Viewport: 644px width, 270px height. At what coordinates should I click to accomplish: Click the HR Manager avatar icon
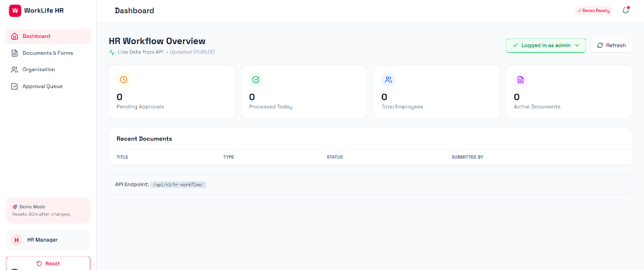point(16,240)
